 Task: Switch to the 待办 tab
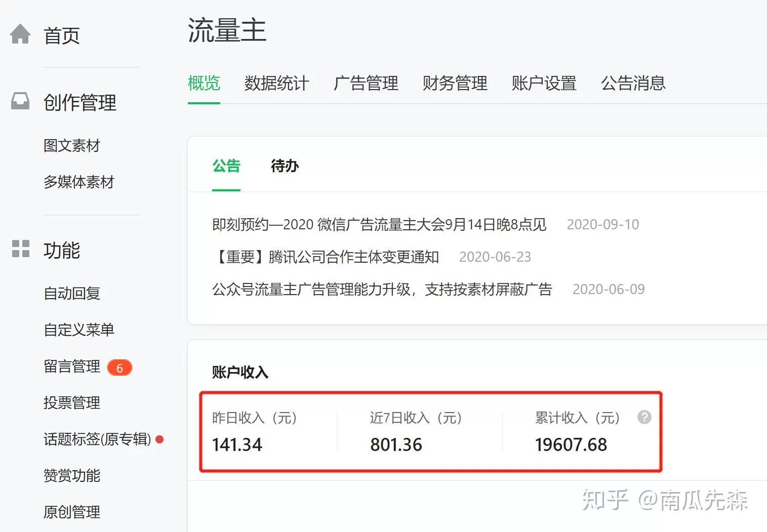[x=285, y=166]
